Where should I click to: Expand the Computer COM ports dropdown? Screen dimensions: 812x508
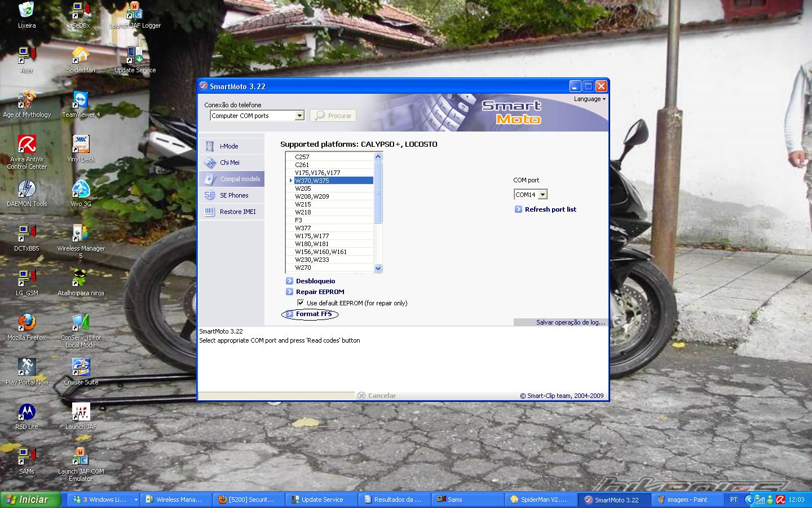pos(299,116)
